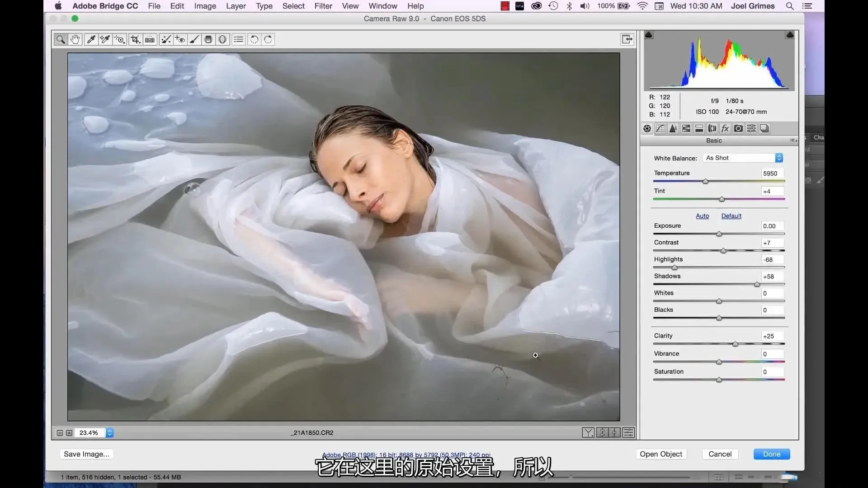Select the Crop tool
This screenshot has height=488, width=868.
(135, 39)
